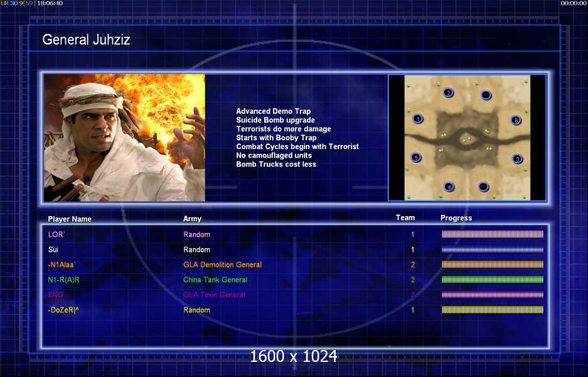588x377 pixels.
Task: Select player LOR` in the list
Action: click(56, 234)
